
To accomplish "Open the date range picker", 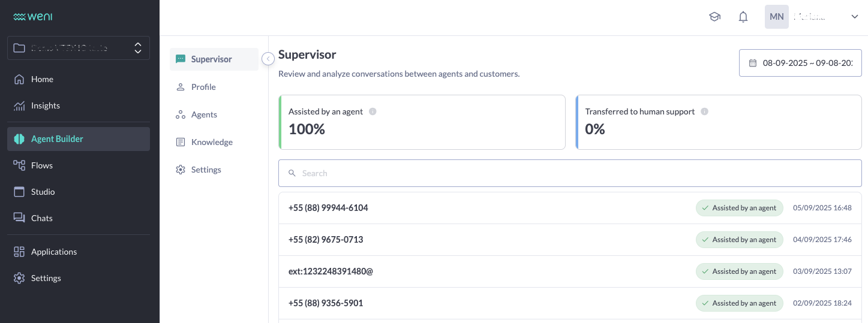I will (801, 63).
